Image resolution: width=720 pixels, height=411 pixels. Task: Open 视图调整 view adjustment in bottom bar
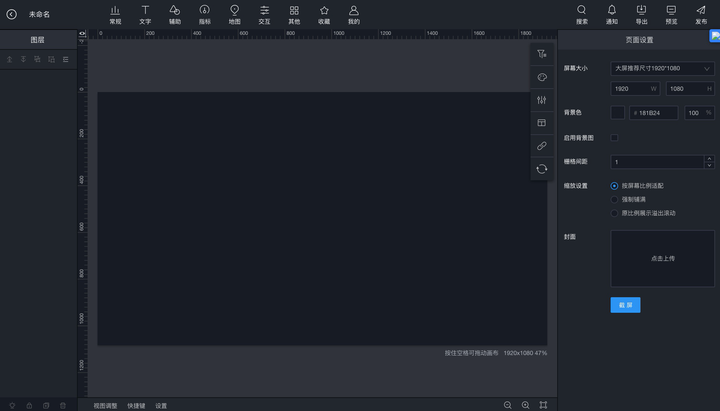click(x=106, y=405)
